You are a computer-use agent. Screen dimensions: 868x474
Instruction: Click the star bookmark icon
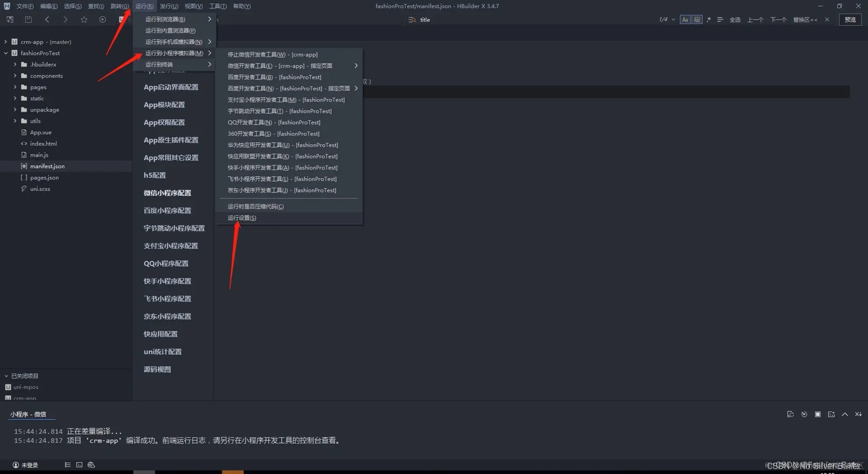(84, 19)
